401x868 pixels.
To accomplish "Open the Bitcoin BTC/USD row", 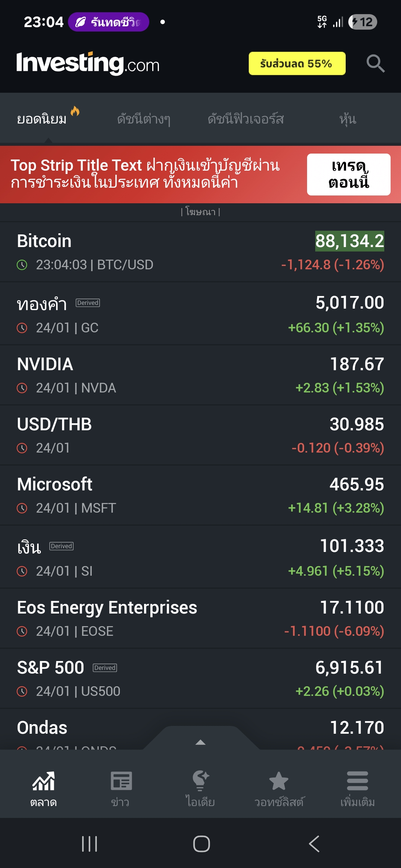I will [x=200, y=252].
